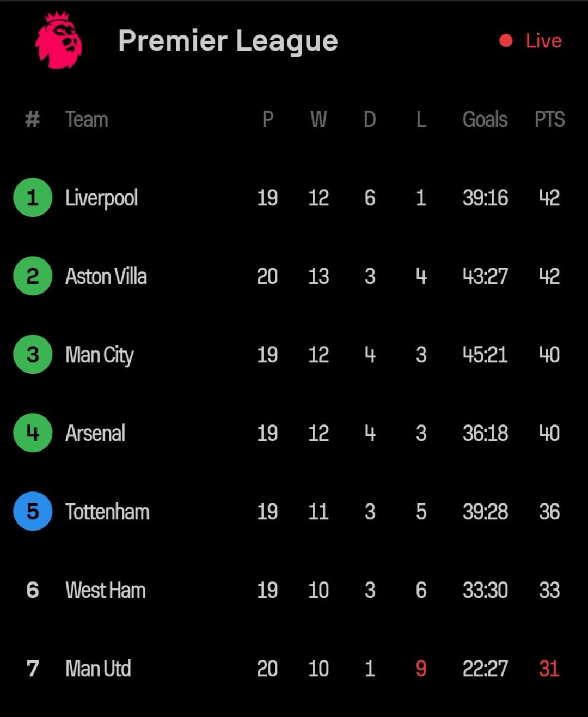Select Aston Villa's green position 2 badge
588x717 pixels.
click(x=33, y=276)
